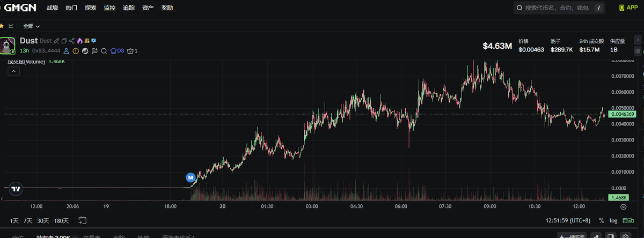Screen dimensions: 644x238
Task: Open the APP download link
Action: pos(628,8)
